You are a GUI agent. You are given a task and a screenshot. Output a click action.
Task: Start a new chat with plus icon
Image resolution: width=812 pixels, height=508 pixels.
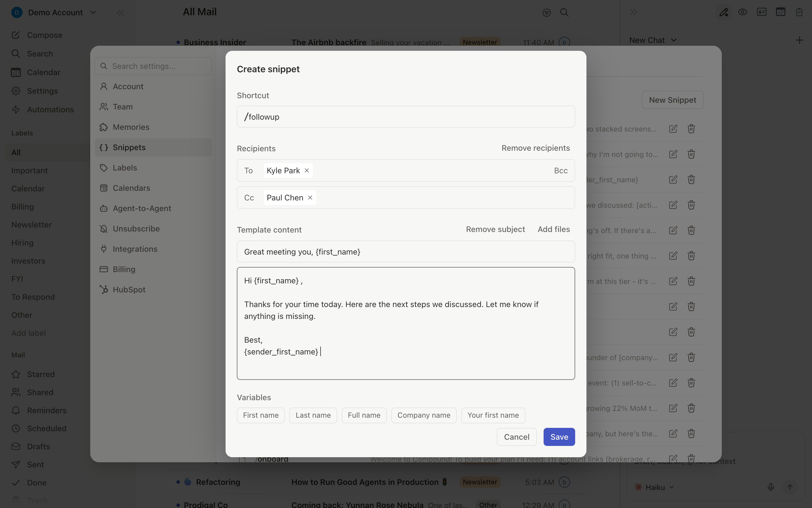799,40
